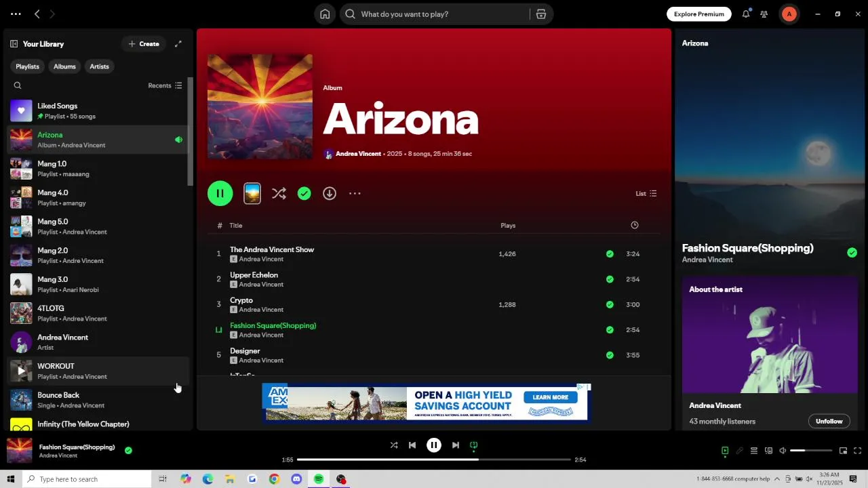Go to Spotify Home
868x488 pixels.
pos(325,14)
